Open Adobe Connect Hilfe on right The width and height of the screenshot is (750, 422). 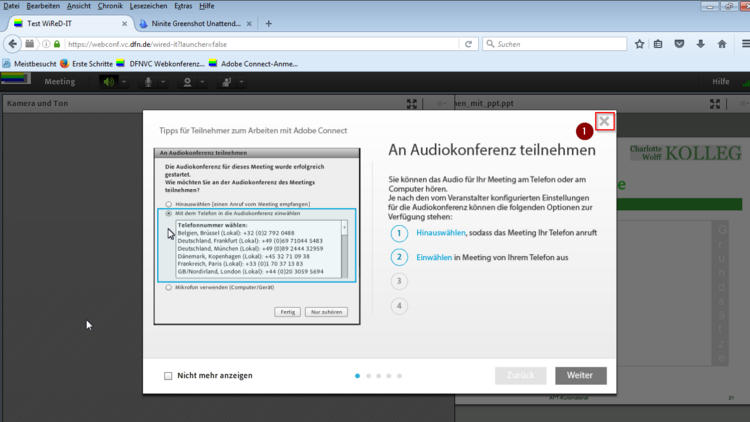click(x=720, y=81)
